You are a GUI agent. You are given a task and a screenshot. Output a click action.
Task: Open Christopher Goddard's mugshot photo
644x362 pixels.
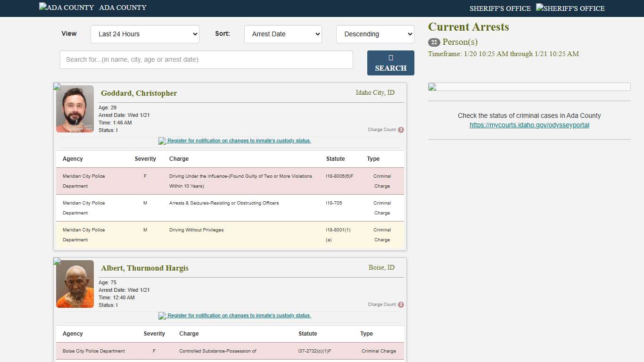tap(75, 109)
